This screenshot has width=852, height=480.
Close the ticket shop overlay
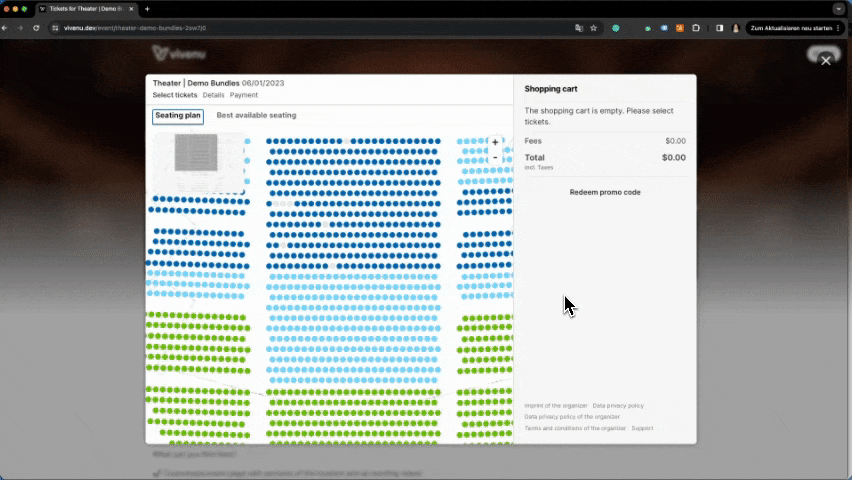point(825,61)
